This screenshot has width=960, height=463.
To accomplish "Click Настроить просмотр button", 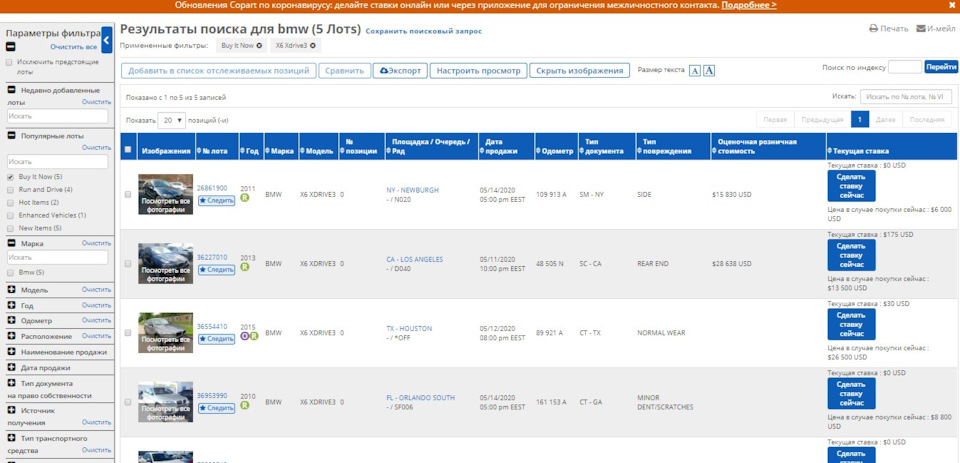I will click(479, 71).
